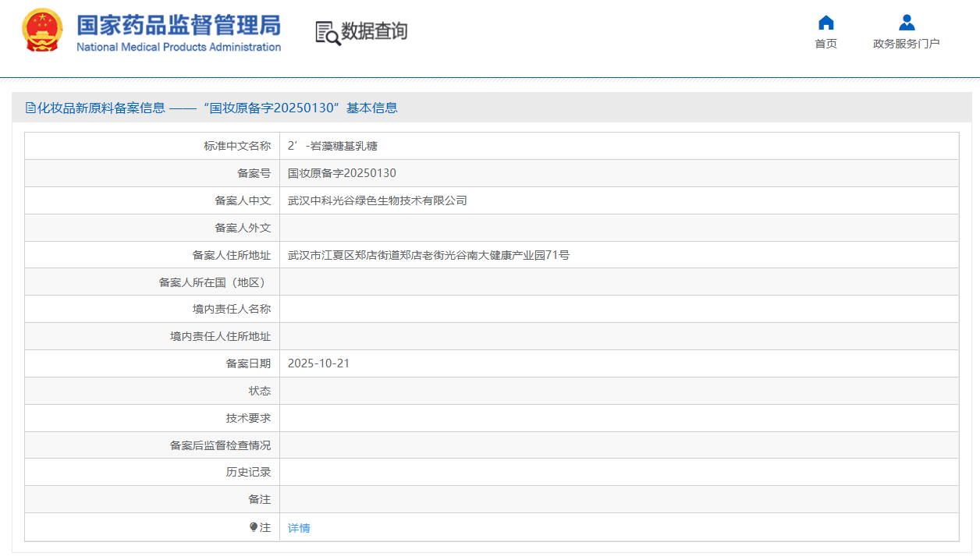Click the 数据查询 heading text
Viewport: 980px width, 560px height.
375,31
